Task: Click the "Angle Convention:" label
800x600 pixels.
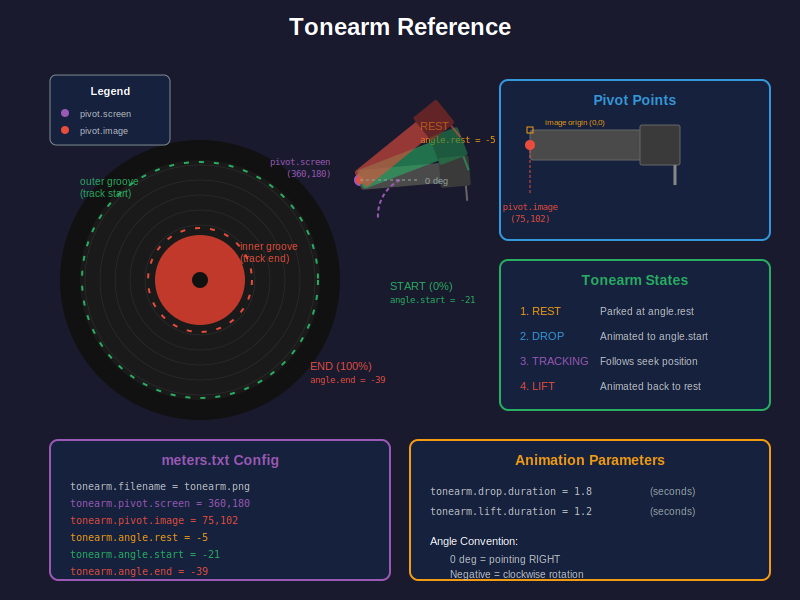Action: [x=474, y=541]
